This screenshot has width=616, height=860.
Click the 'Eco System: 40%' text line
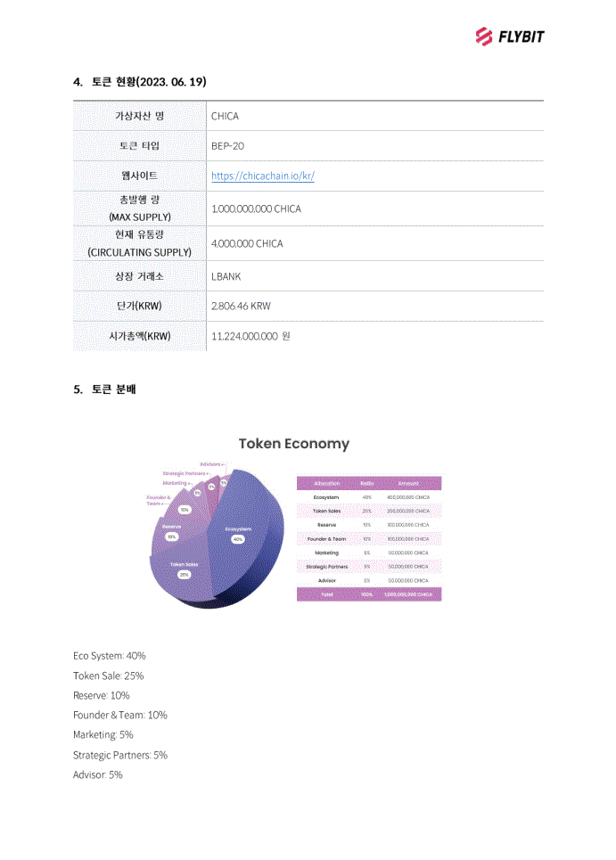point(109,656)
